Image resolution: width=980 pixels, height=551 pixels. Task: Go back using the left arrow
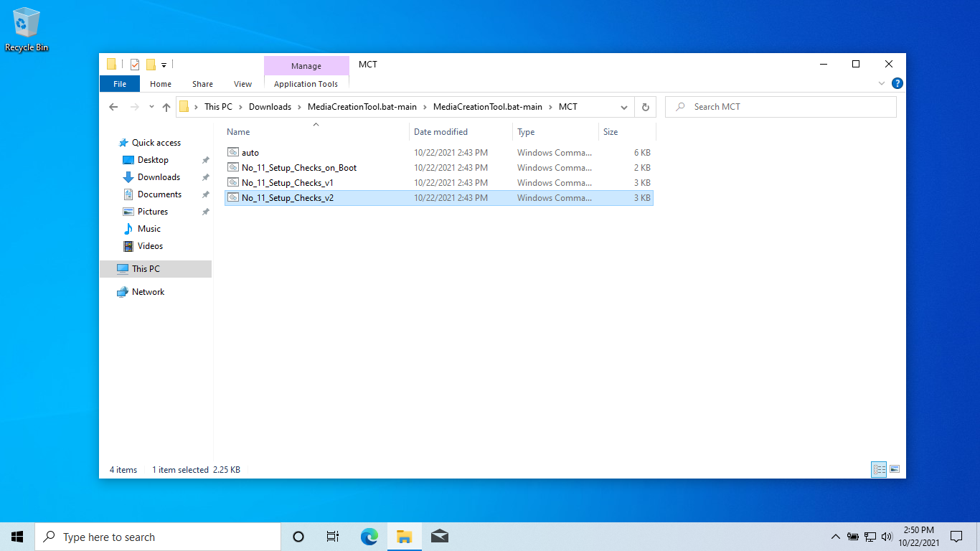coord(113,107)
